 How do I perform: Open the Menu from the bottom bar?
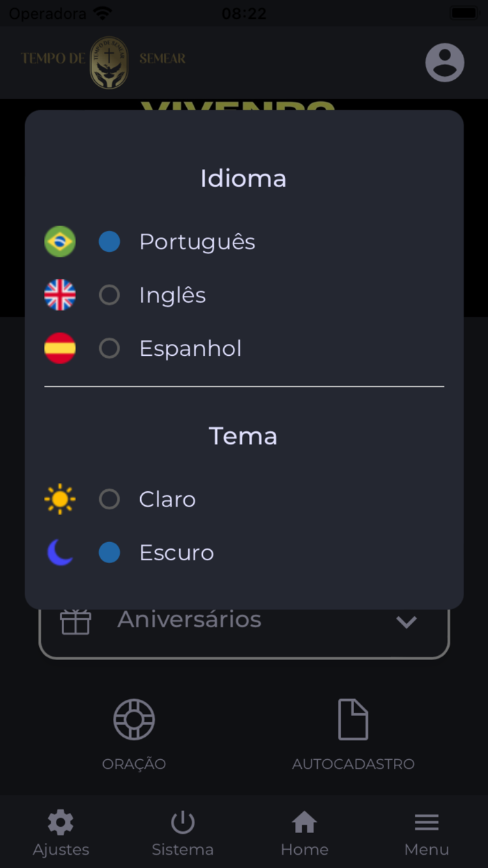point(427,832)
